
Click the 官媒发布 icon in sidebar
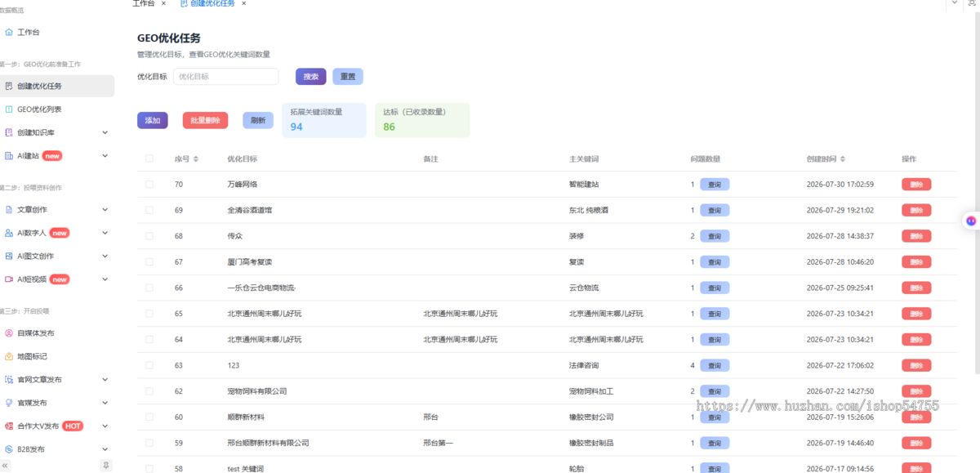tap(8, 403)
